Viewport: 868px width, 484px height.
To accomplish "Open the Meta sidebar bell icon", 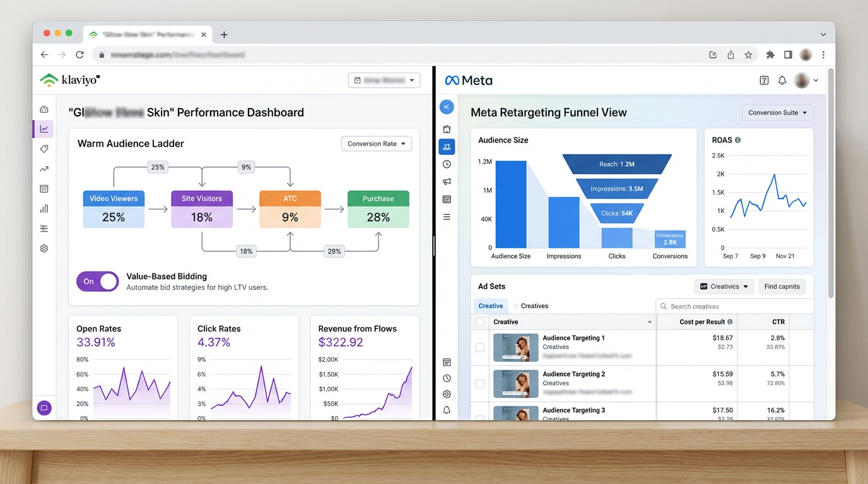I will pos(447,410).
